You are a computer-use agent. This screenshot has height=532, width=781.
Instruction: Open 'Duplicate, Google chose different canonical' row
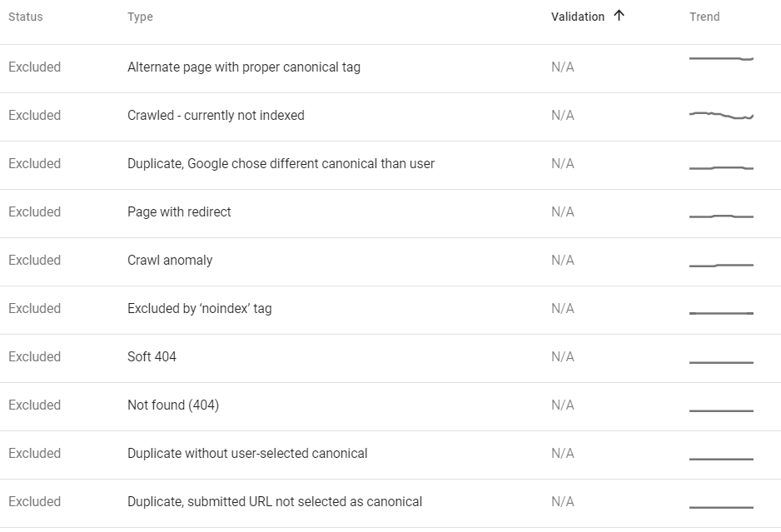pos(281,164)
